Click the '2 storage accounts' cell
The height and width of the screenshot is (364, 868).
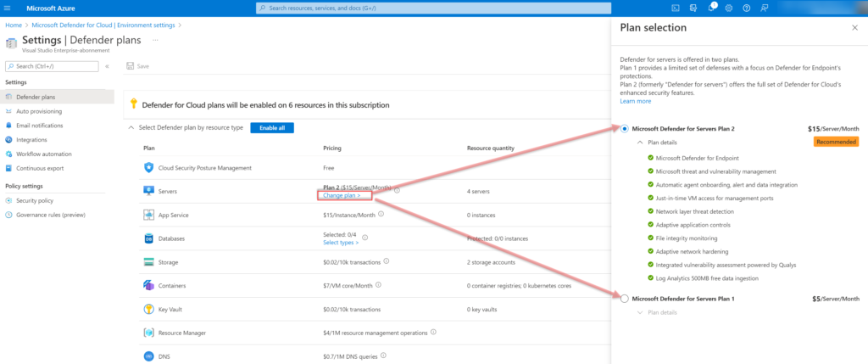click(491, 262)
